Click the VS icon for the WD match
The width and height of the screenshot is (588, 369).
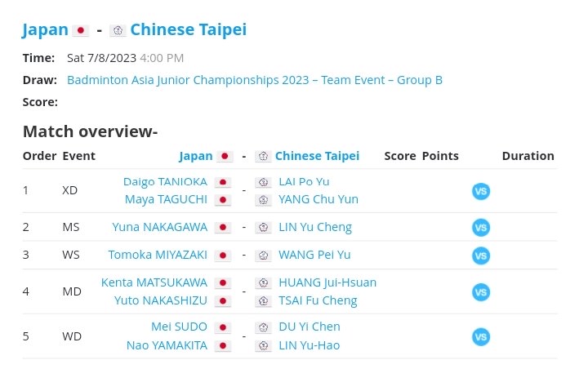point(481,336)
